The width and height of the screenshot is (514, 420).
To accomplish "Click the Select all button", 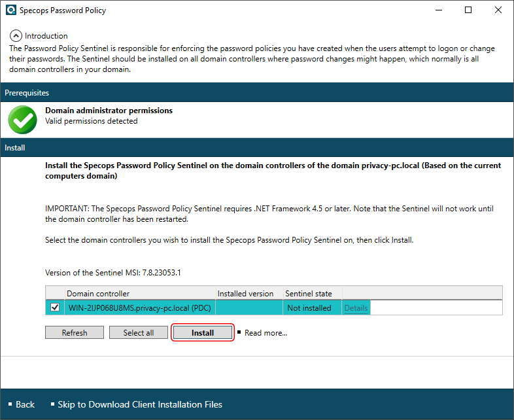I will (139, 332).
